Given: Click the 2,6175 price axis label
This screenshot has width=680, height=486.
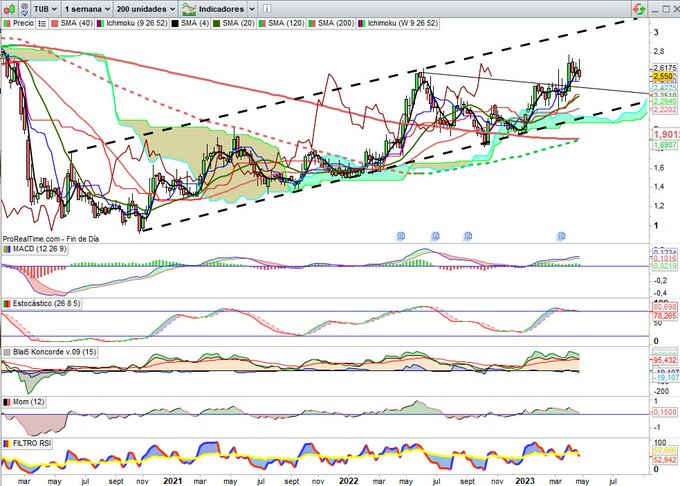Looking at the screenshot, I should [664, 68].
